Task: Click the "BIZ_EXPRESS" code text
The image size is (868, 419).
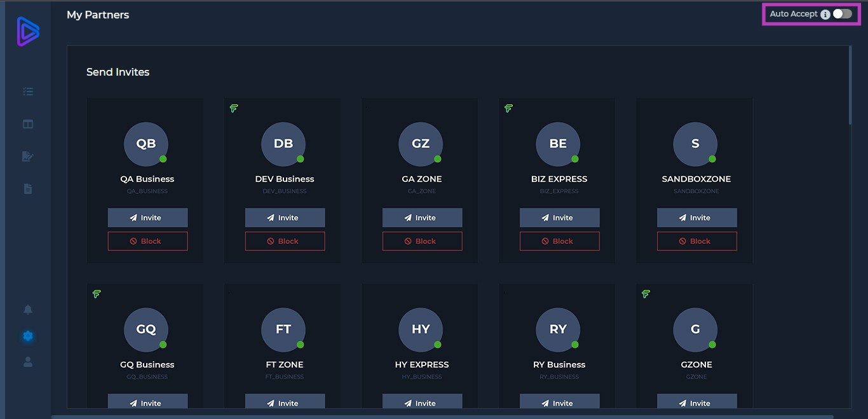Action: tap(559, 191)
